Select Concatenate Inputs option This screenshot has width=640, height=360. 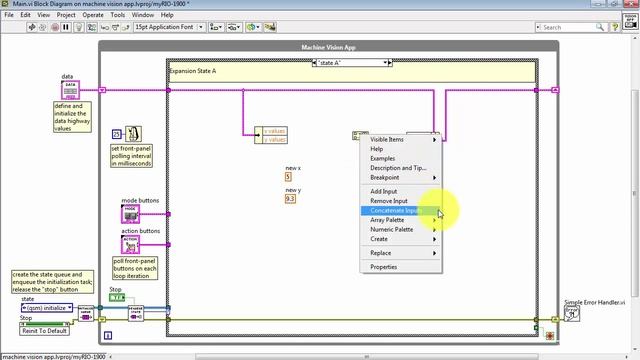pyautogui.click(x=401, y=211)
